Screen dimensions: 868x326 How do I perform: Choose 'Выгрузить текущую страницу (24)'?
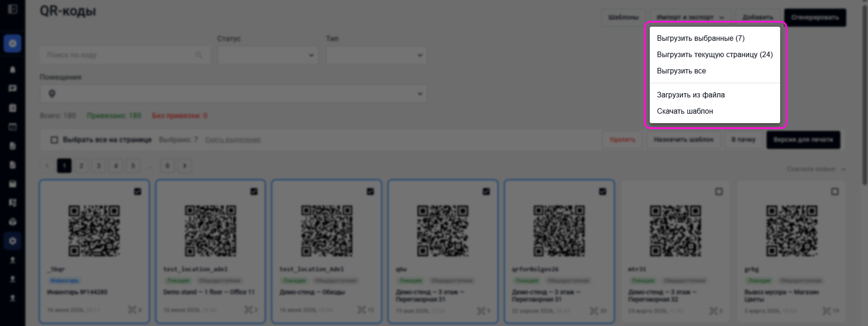tap(715, 55)
